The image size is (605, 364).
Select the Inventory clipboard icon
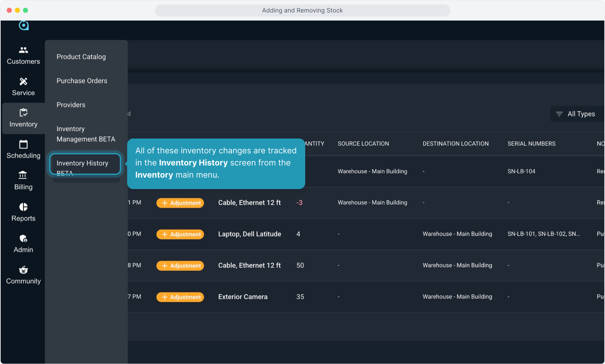[23, 113]
